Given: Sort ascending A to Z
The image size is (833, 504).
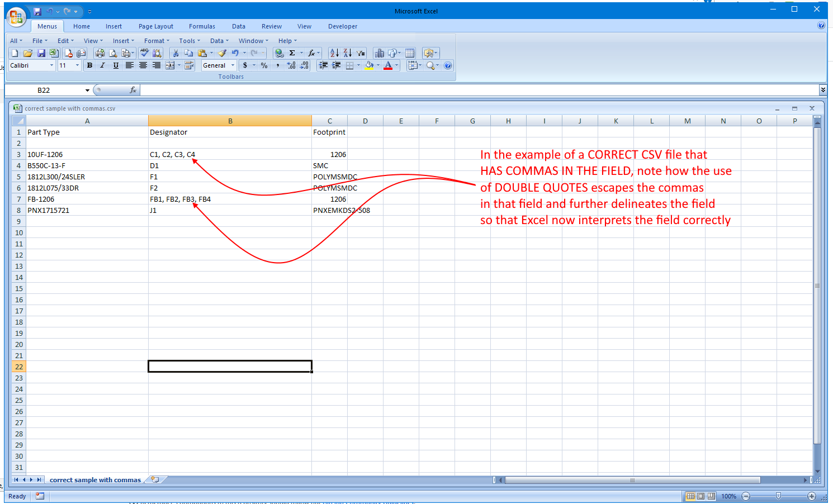Looking at the screenshot, I should 334,53.
